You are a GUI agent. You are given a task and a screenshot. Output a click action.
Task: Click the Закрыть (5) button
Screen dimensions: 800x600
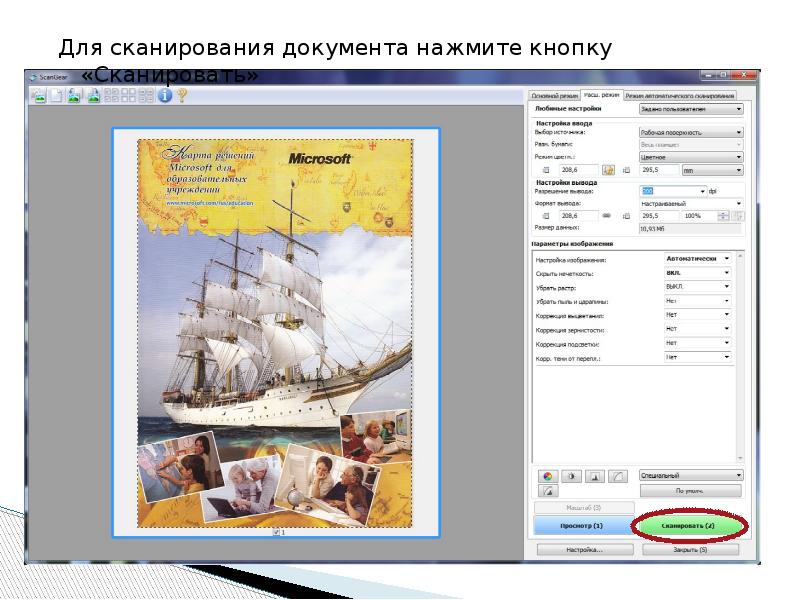coord(690,550)
